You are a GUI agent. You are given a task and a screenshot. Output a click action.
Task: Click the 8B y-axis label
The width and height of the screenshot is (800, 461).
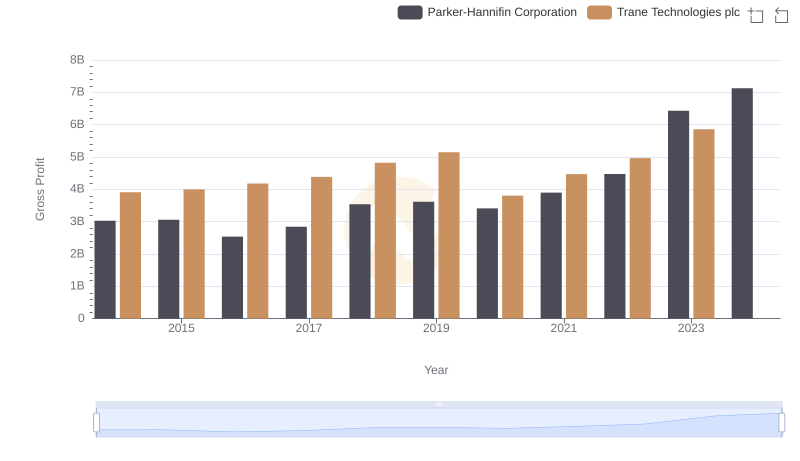click(x=77, y=60)
